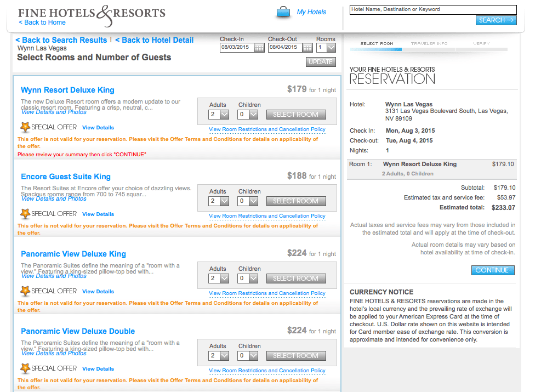
Task: Click the Check-Out date field
Action: pyautogui.click(x=286, y=48)
